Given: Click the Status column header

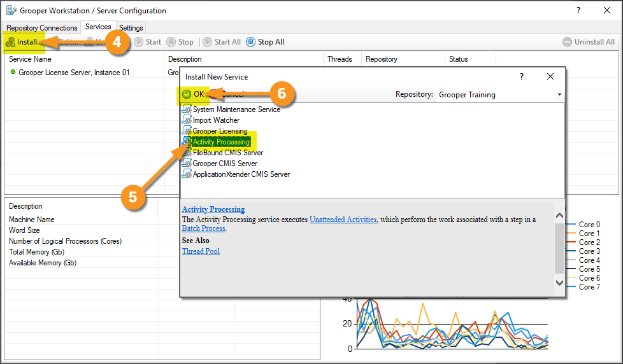Looking at the screenshot, I should pyautogui.click(x=470, y=59).
